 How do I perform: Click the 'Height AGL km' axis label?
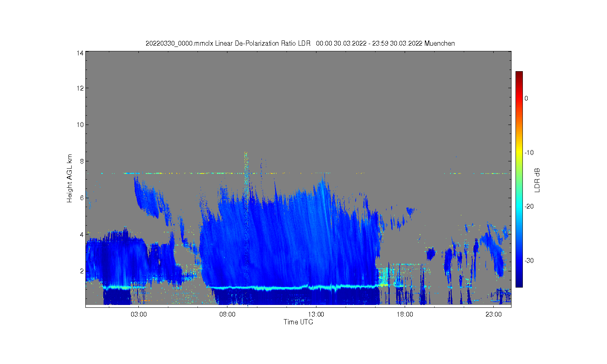pyautogui.click(x=70, y=178)
